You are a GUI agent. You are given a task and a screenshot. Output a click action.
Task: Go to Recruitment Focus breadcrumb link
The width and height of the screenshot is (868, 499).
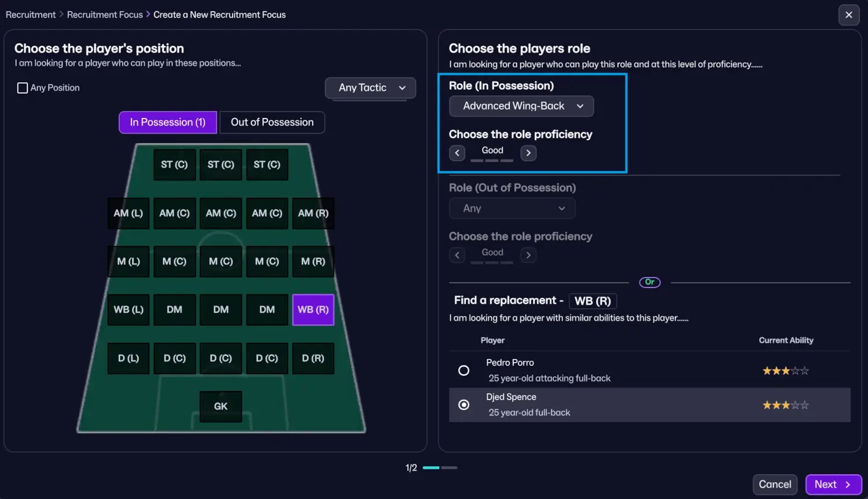coord(105,15)
